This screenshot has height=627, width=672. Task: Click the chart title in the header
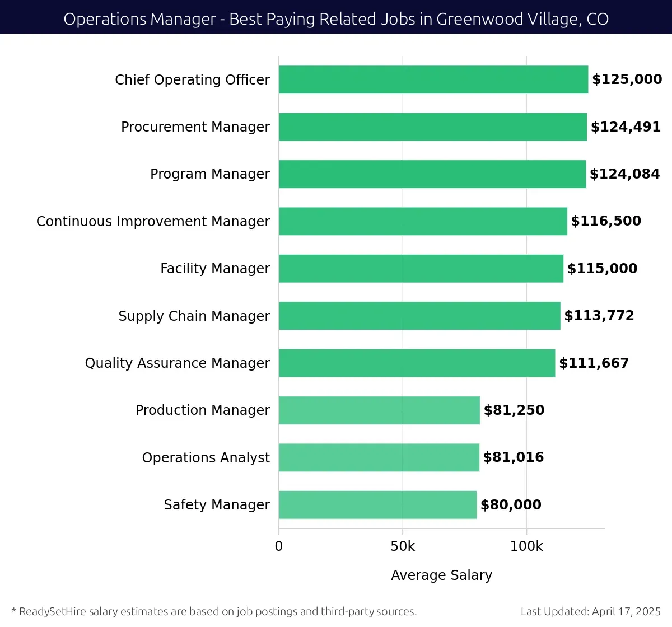pyautogui.click(x=336, y=19)
